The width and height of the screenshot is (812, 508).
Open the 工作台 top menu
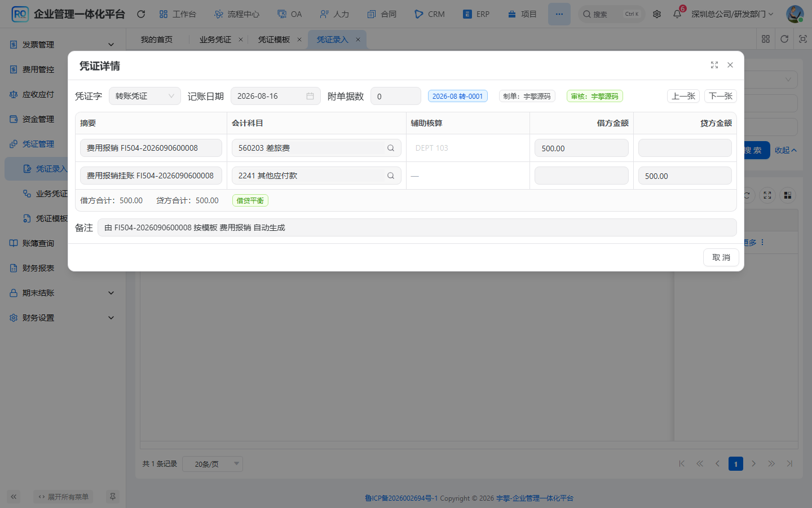coord(178,14)
